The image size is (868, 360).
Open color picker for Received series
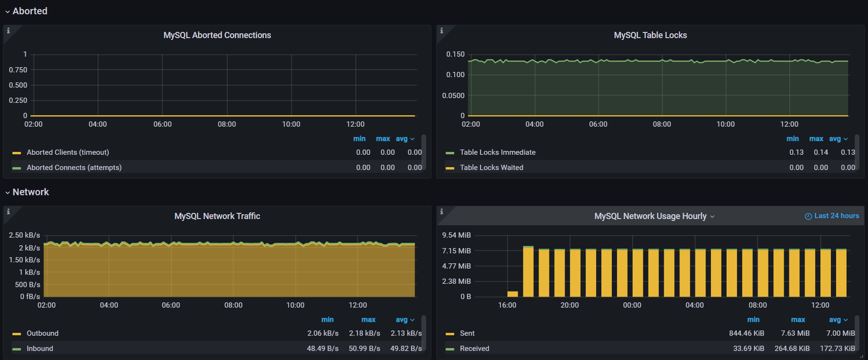pos(450,349)
